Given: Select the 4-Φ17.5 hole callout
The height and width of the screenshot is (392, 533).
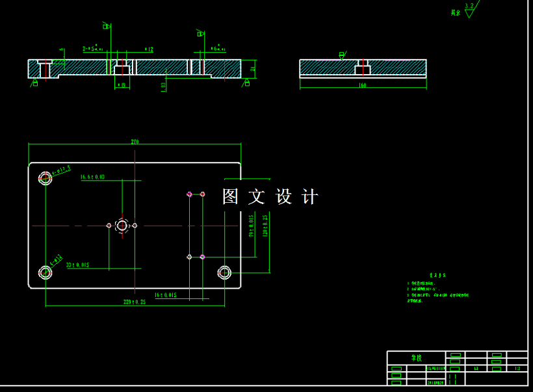Looking at the screenshot, I should (x=61, y=170).
